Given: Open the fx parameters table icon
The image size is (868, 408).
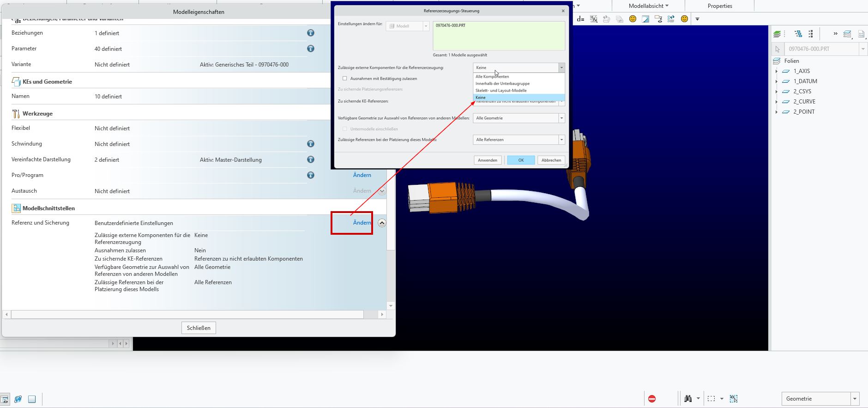Looking at the screenshot, I should 594,19.
